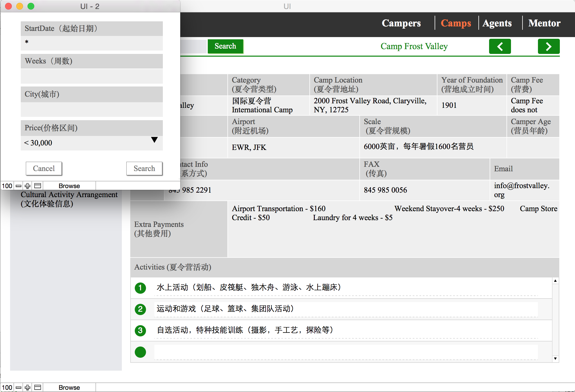This screenshot has height=392, width=575.
Task: Click green activity number 1 circle
Action: pyautogui.click(x=140, y=288)
